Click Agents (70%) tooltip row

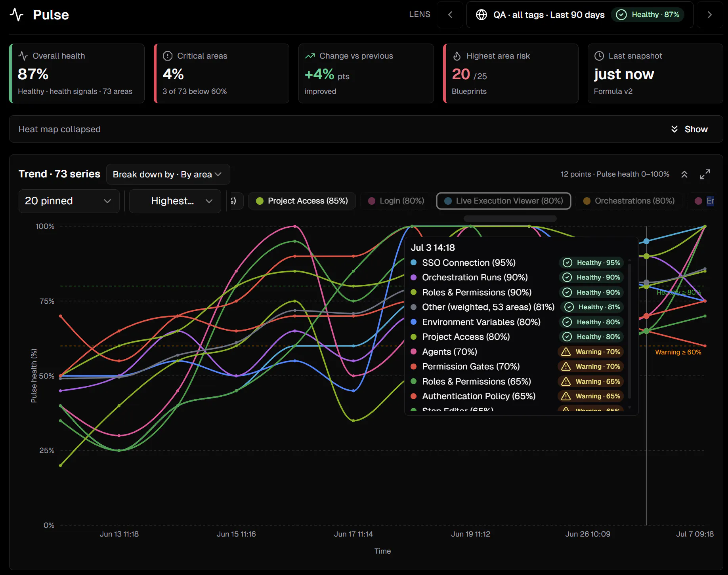click(517, 352)
